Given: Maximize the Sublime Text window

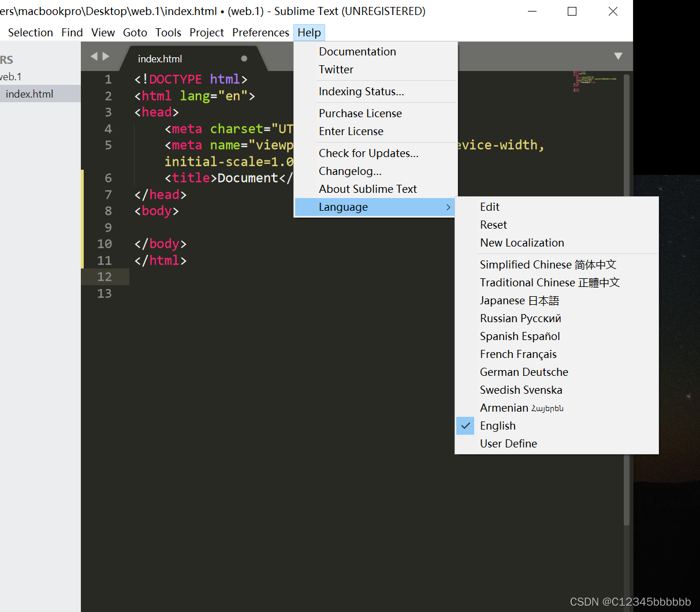Looking at the screenshot, I should (572, 11).
